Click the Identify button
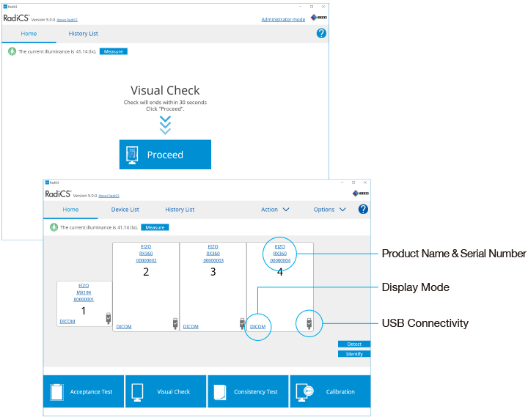 point(354,354)
